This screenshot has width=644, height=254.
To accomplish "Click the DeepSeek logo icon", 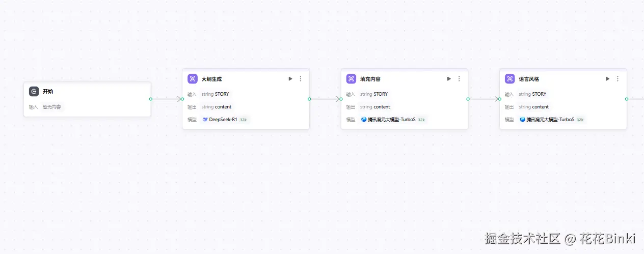I will [205, 120].
